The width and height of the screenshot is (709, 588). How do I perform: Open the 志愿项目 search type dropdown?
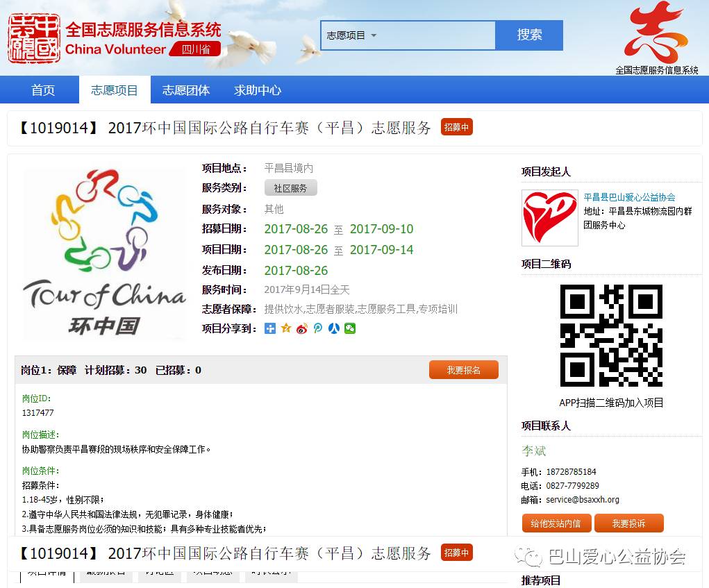(x=351, y=35)
